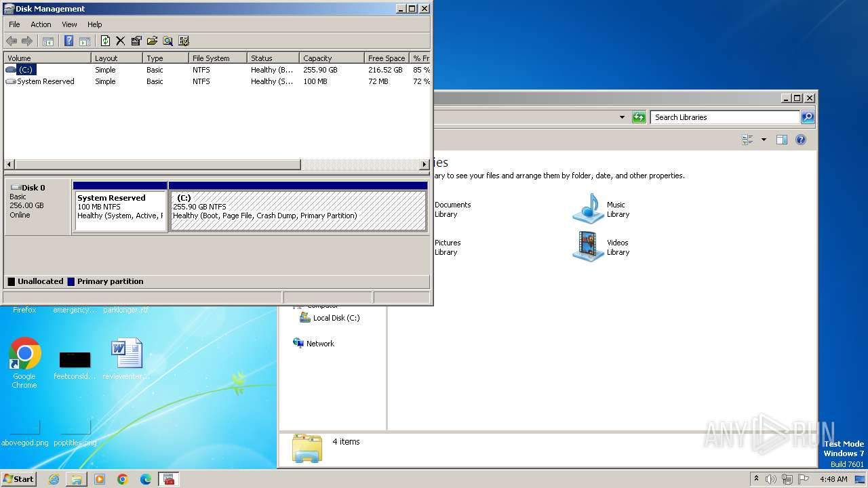Open the Action menu in Disk Management

41,24
